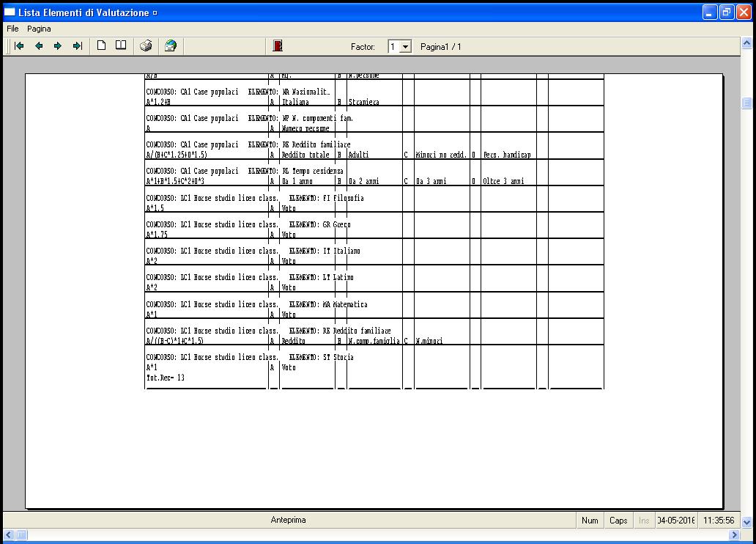This screenshot has width=756, height=544.
Task: Click the "Minori no redd." cell
Action: (x=441, y=155)
